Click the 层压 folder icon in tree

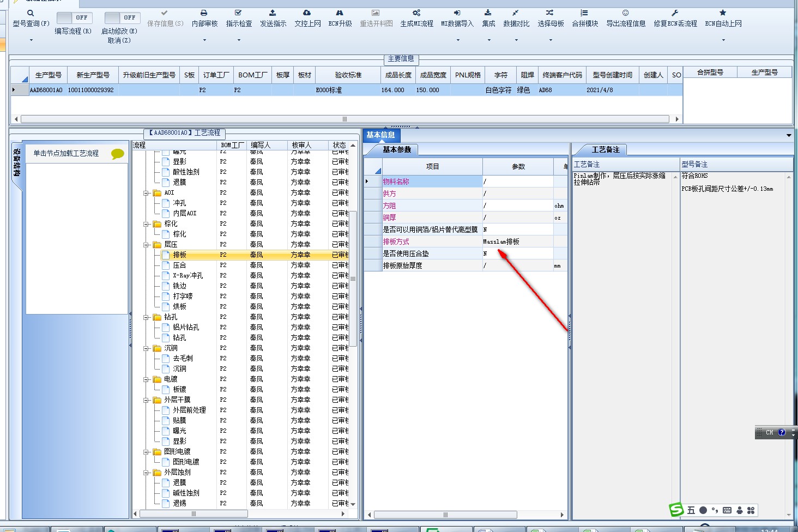pos(157,245)
